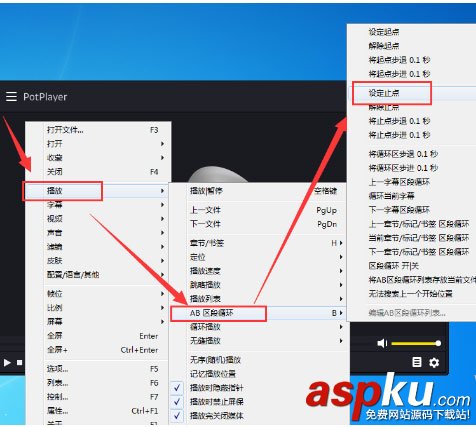Expand the 帧位 submenu
This screenshot has width=476, height=427.
point(98,294)
